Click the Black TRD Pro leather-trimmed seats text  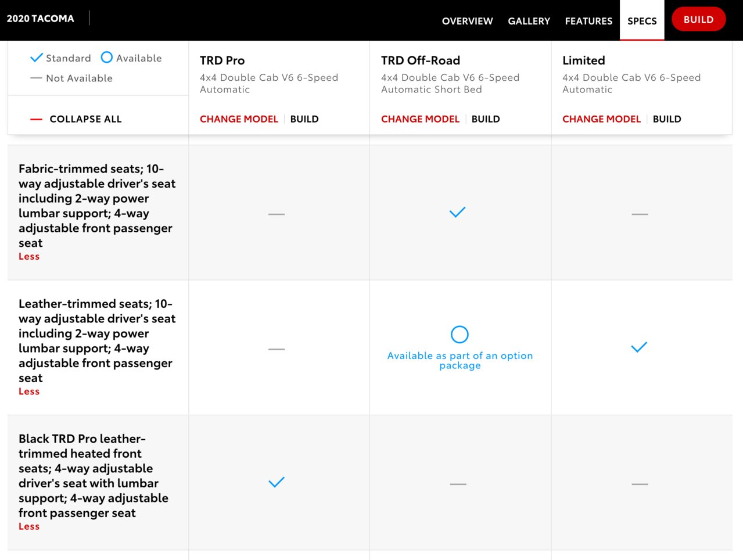(x=94, y=476)
